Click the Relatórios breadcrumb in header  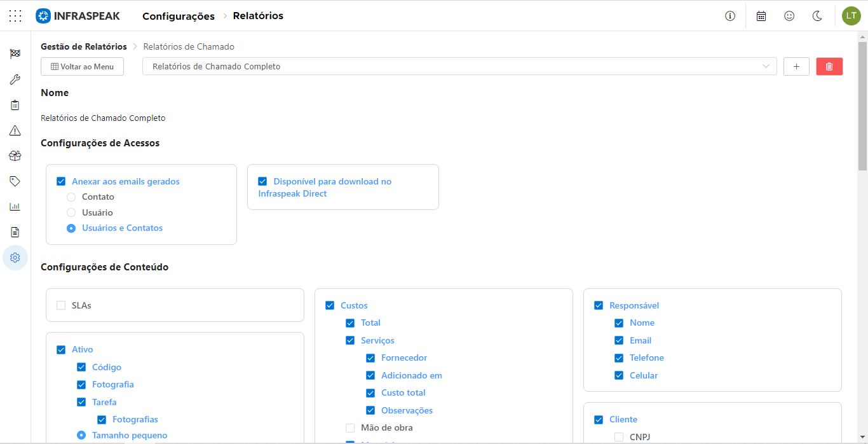point(258,16)
